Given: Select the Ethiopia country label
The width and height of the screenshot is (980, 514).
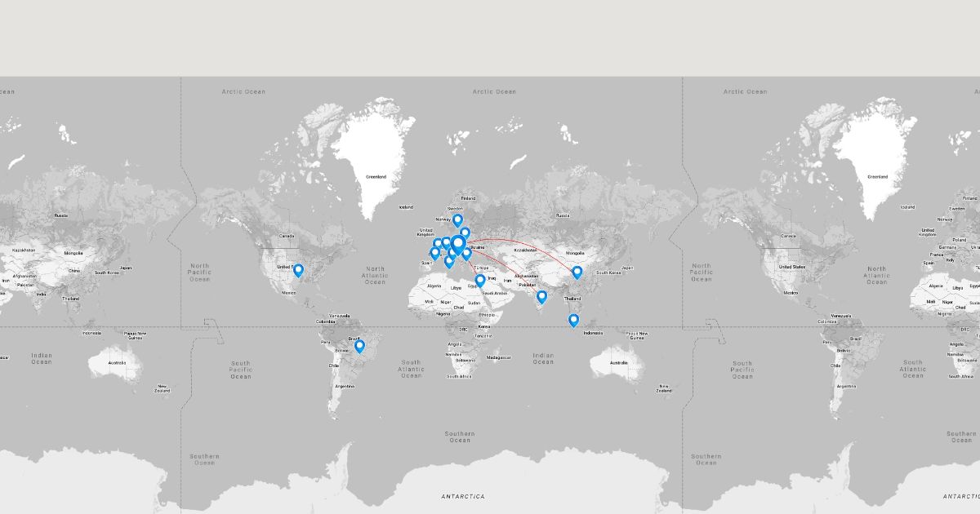Looking at the screenshot, I should [487, 314].
